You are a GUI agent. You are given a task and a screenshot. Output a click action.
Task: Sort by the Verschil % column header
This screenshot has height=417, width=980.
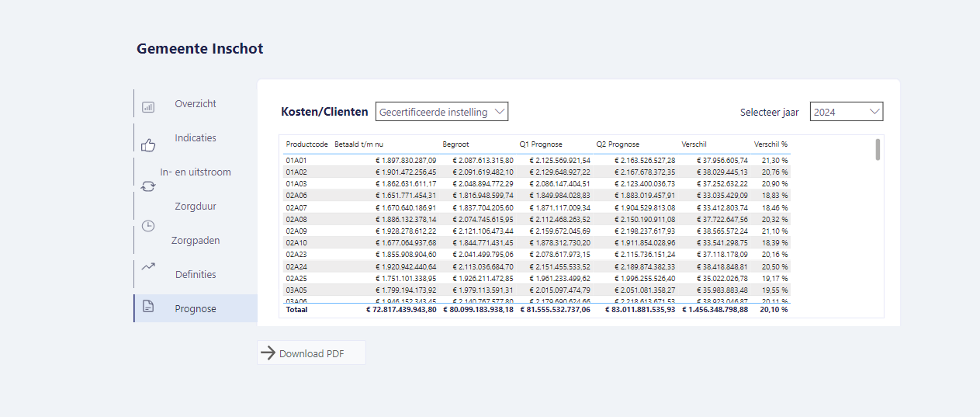tap(770, 144)
